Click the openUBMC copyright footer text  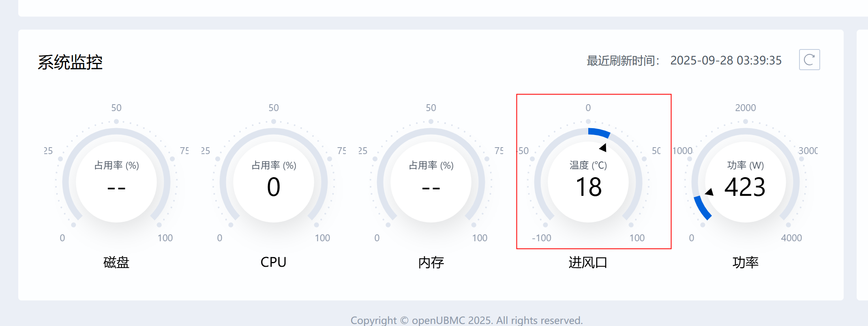466,320
